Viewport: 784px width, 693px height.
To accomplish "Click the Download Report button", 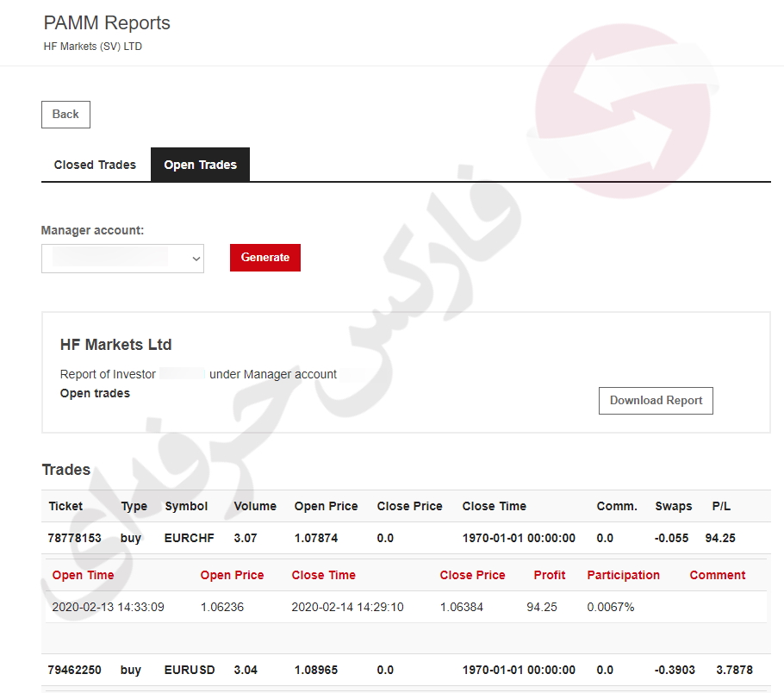I will (x=656, y=400).
